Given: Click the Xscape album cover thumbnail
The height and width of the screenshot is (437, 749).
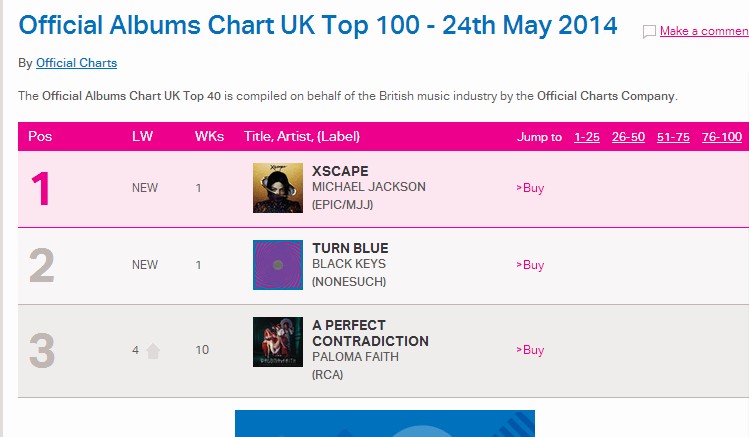Looking at the screenshot, I should [x=278, y=188].
